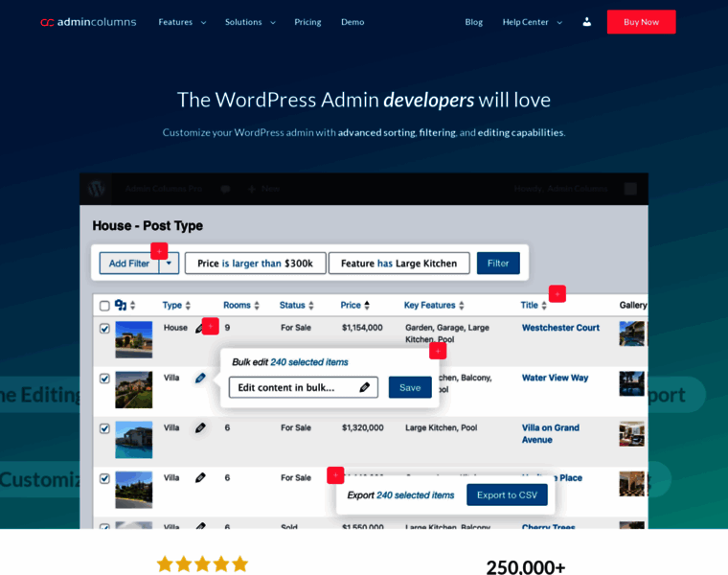The width and height of the screenshot is (728, 575).
Task: Open the Add Filter dropdown arrow
Action: [169, 264]
